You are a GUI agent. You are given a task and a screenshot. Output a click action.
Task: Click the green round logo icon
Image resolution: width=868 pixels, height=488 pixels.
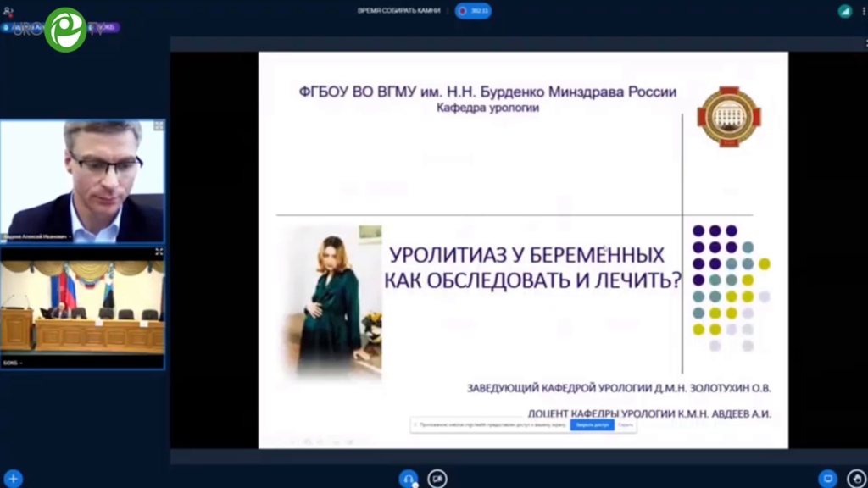pos(65,30)
